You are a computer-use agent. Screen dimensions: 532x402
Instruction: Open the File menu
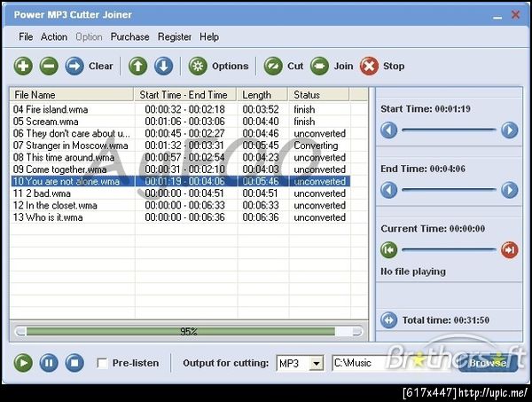coord(26,36)
